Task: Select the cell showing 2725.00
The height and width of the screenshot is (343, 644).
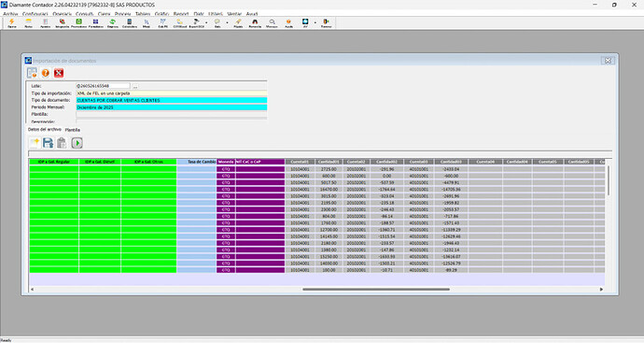Action: (x=329, y=169)
